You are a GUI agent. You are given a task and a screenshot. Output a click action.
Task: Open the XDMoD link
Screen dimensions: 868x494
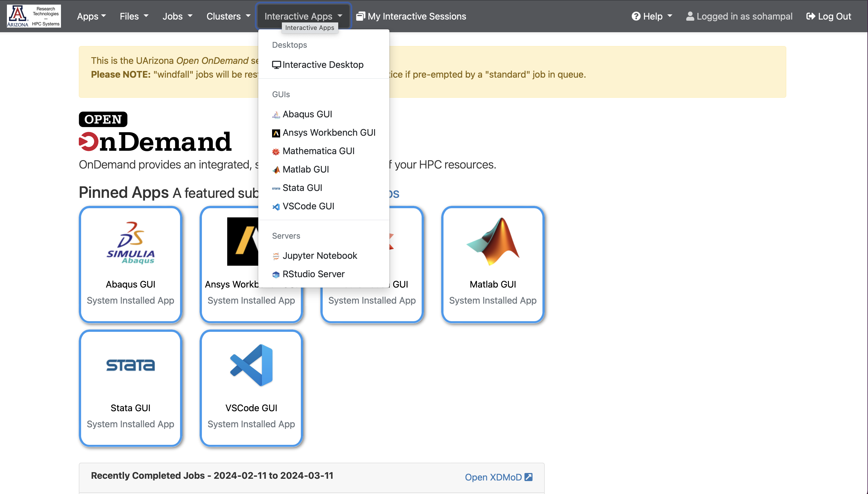(x=498, y=477)
